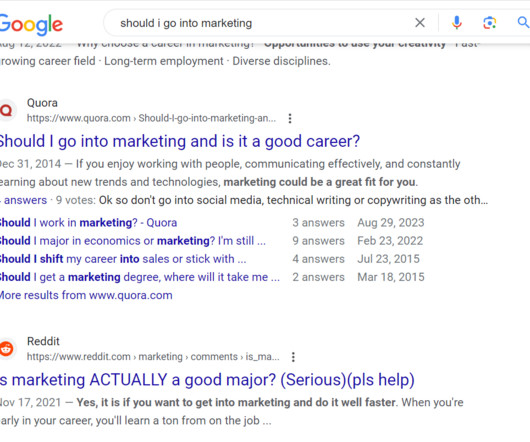Click the Reddit URL breadcrumb text
Image resolution: width=530 pixels, height=442 pixels.
point(153,357)
